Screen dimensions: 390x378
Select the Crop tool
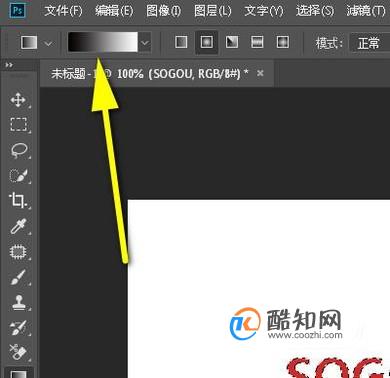coord(17,200)
